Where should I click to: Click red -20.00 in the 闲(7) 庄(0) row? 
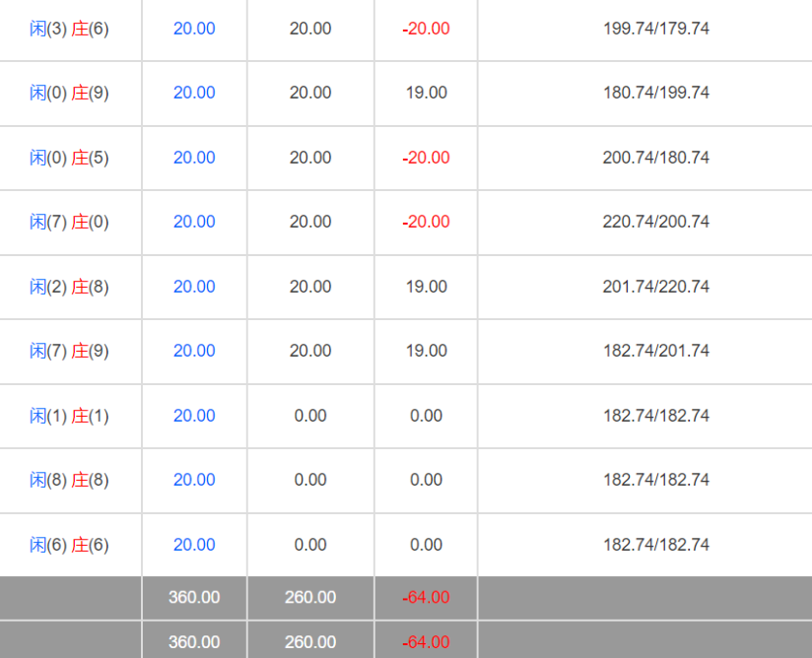point(426,222)
